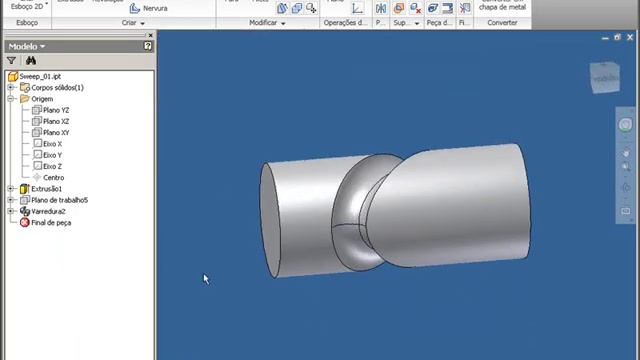Screen dimensions: 640x360
Task: Restore the document window
Action: (618, 37)
